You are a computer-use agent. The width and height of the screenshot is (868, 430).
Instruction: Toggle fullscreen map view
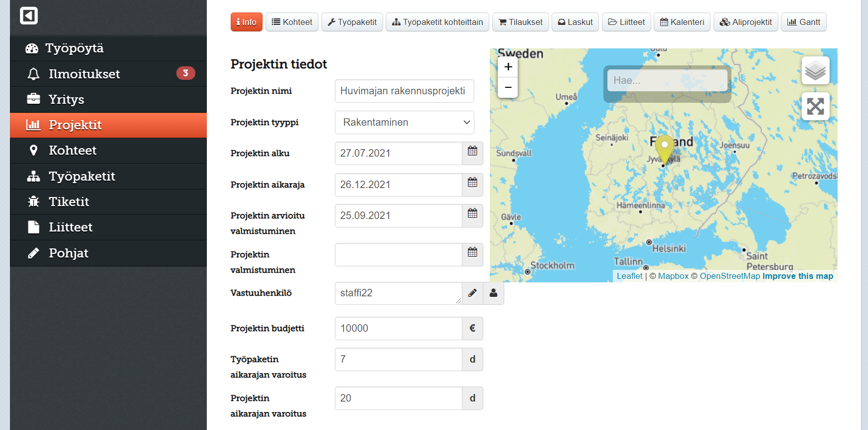coord(815,106)
